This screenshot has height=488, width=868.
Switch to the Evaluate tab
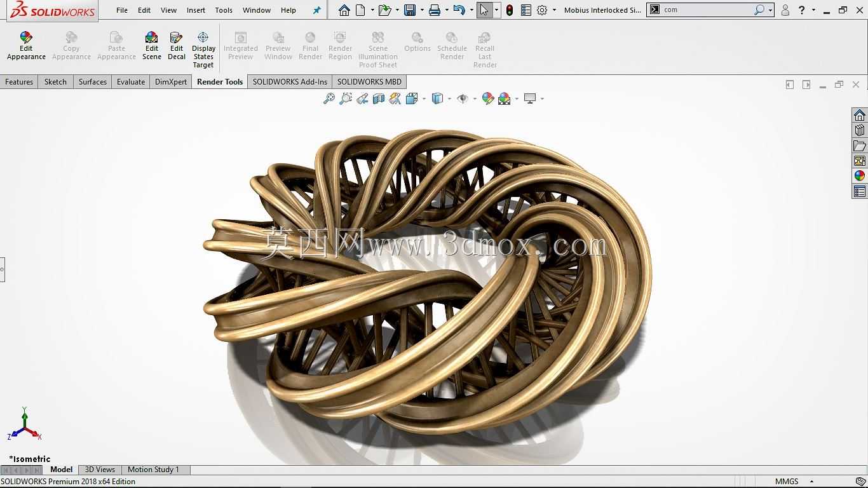[131, 82]
